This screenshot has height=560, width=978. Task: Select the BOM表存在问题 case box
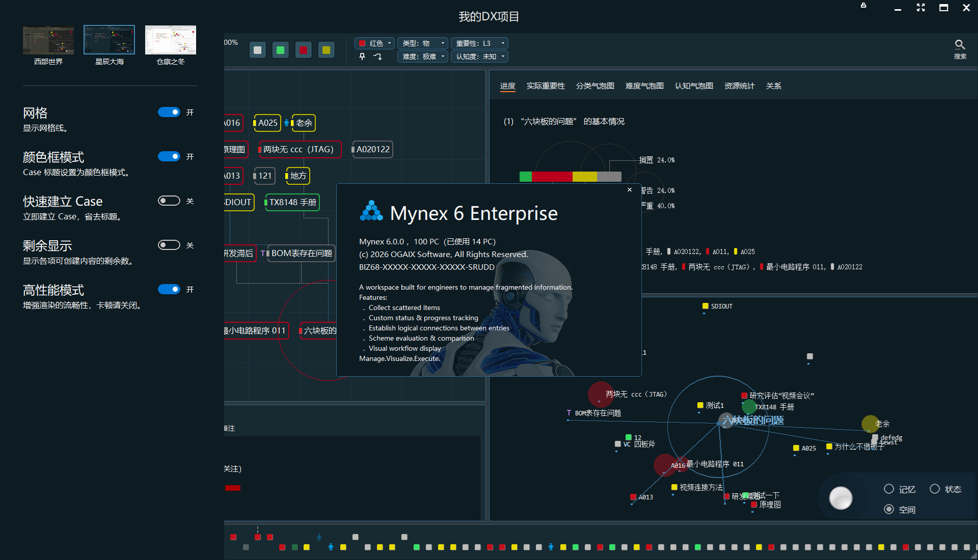click(301, 253)
